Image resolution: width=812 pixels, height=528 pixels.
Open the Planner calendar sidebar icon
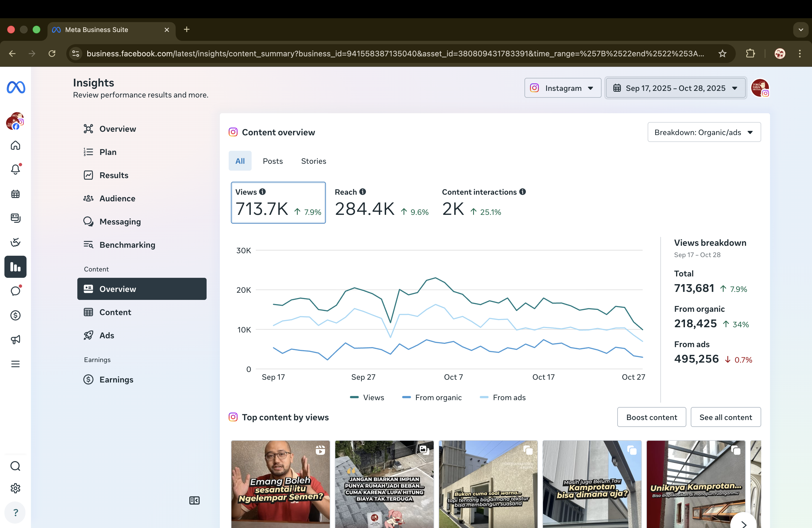[x=15, y=194]
